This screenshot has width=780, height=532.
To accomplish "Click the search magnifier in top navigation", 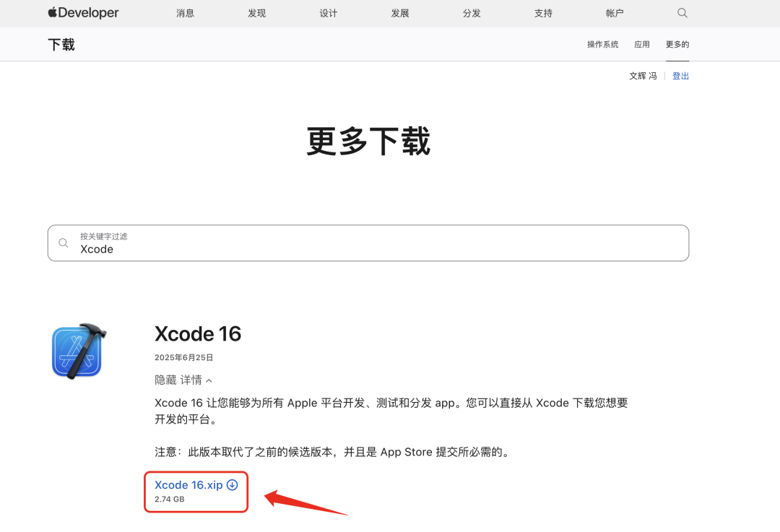I will coord(682,13).
